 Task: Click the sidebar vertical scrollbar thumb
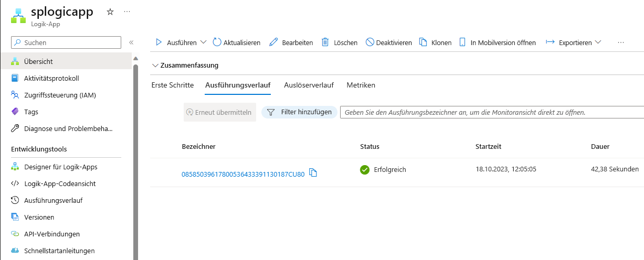point(135,161)
